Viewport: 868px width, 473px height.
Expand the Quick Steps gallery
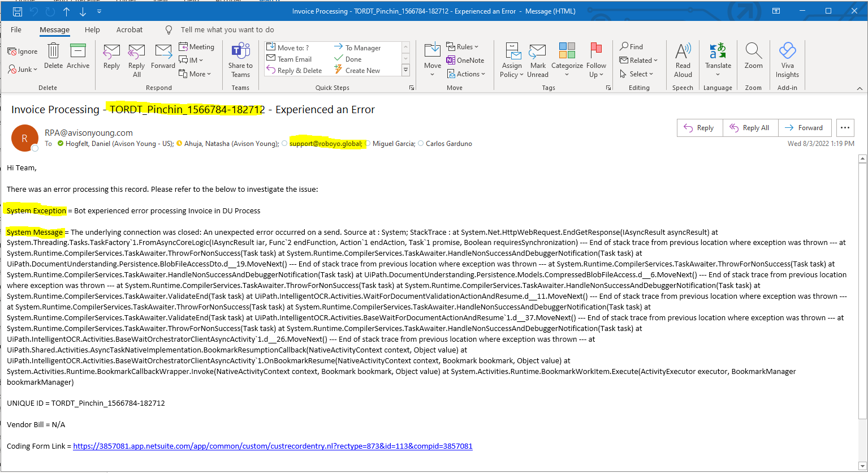pos(405,70)
